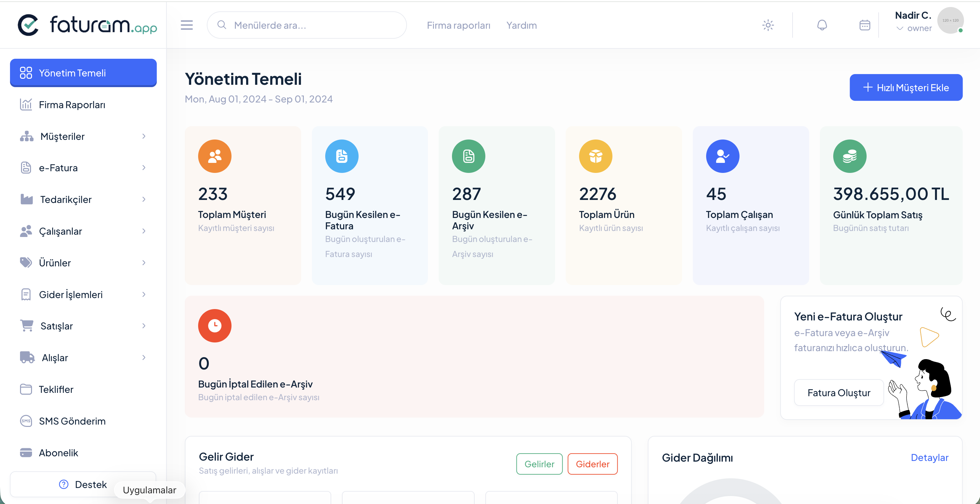Click the Fatura Oluştur button
Screen dimensions: 980x504
click(x=839, y=393)
